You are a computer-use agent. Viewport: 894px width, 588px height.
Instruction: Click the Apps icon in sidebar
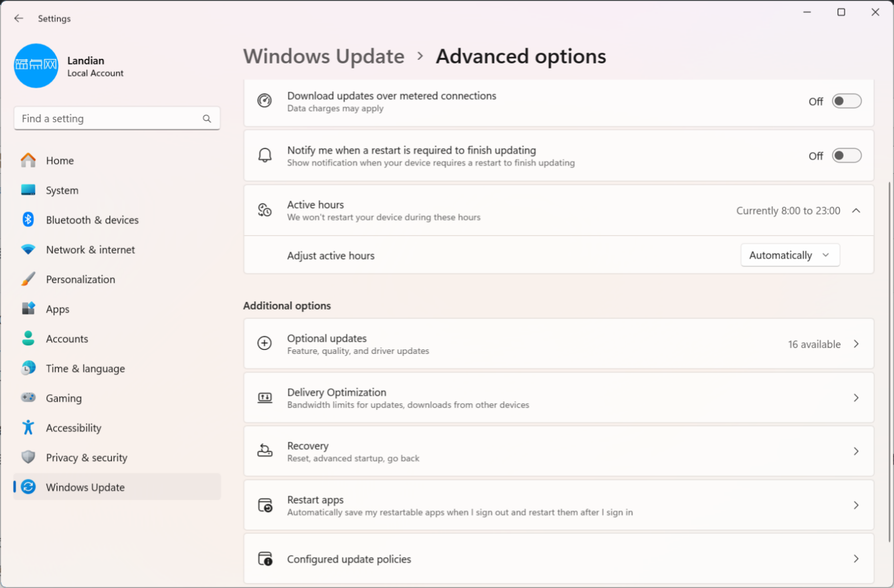click(28, 308)
